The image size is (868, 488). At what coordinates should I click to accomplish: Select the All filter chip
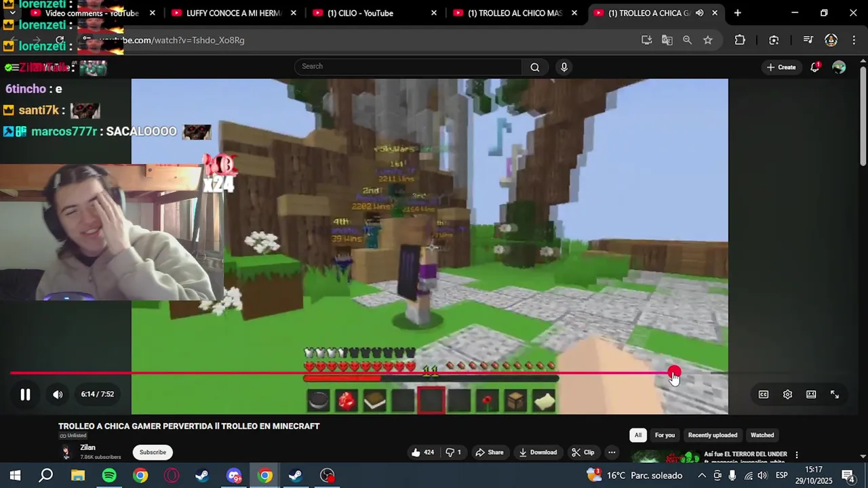click(x=637, y=435)
